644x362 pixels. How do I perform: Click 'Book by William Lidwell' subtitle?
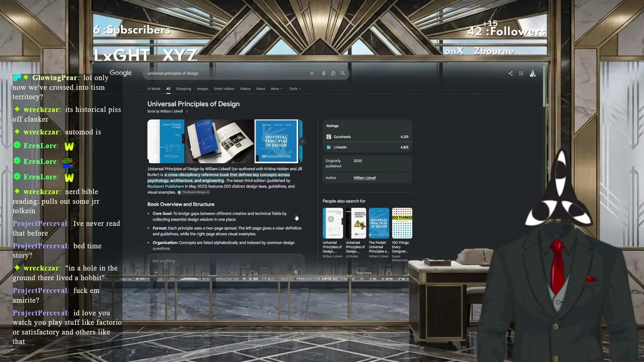click(165, 111)
